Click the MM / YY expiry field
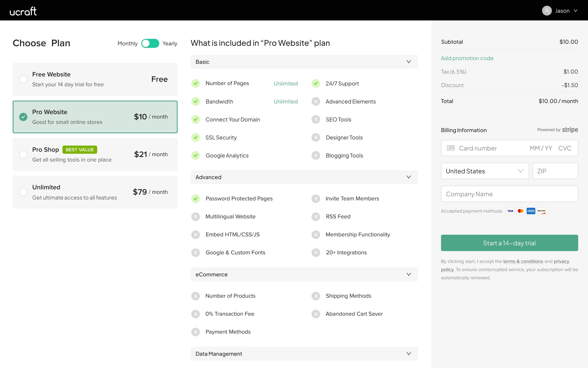Viewport: 588px width, 368px height. (541, 148)
